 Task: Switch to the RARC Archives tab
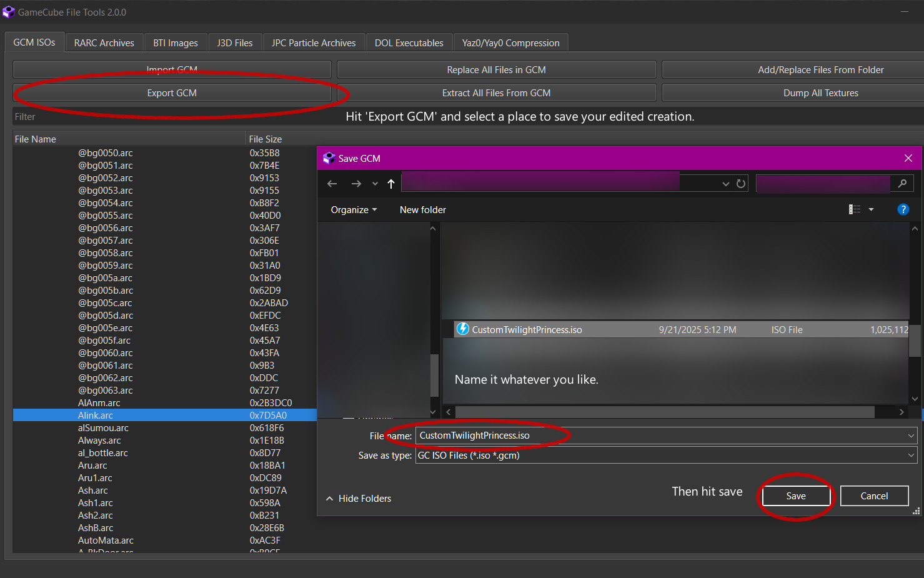[x=104, y=43]
